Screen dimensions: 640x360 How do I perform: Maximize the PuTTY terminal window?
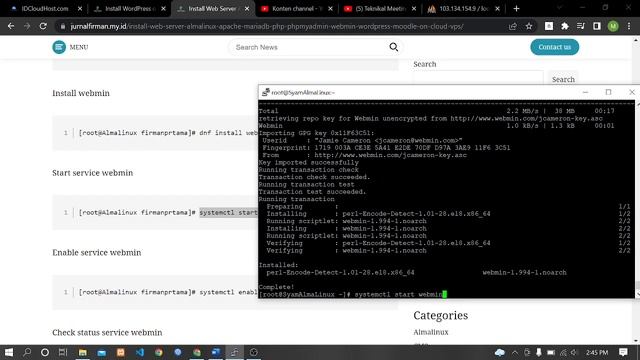(608, 92)
